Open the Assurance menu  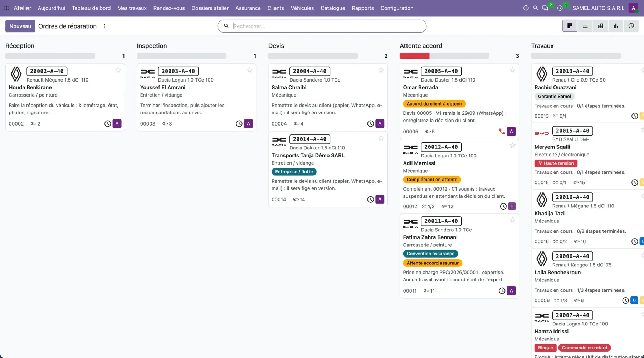tap(248, 8)
